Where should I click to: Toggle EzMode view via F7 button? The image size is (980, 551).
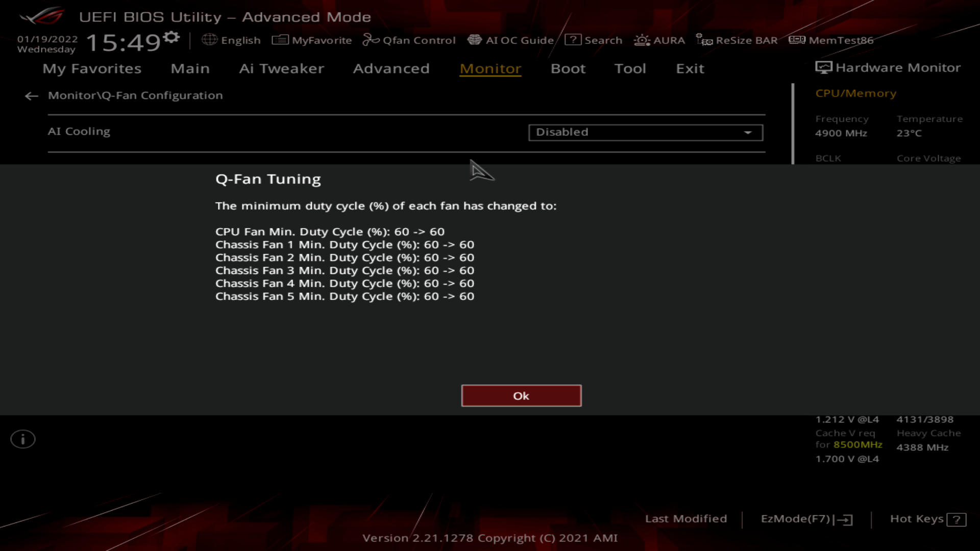[x=806, y=519]
